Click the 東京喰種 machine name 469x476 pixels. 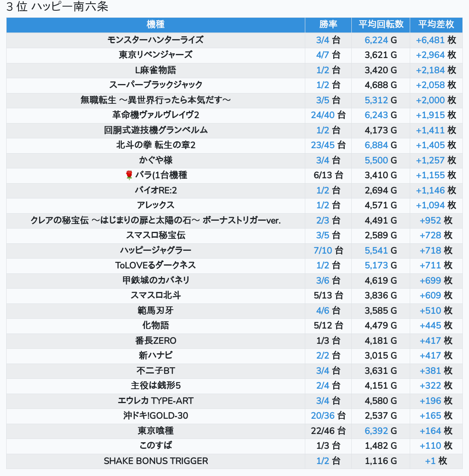[156, 431]
